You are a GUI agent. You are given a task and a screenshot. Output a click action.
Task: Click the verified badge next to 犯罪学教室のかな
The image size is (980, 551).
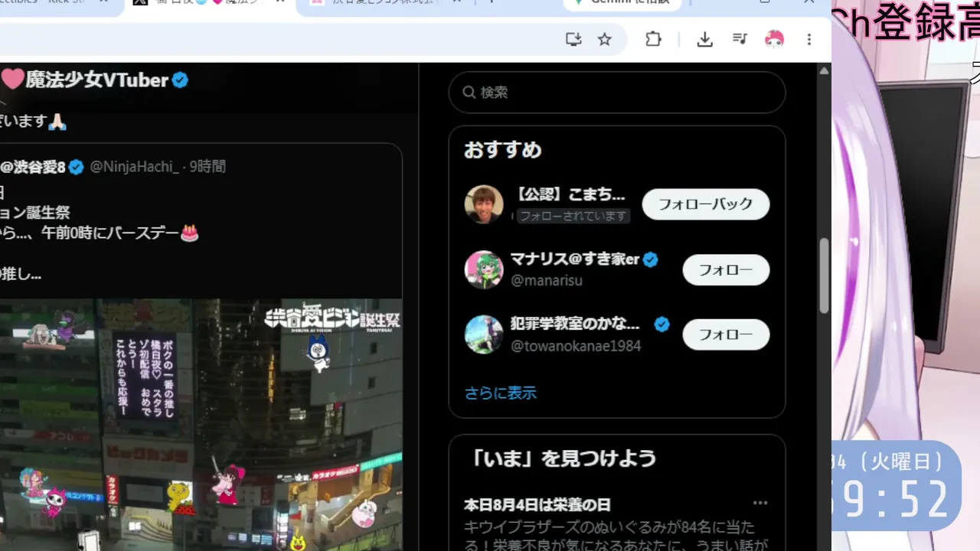[662, 324]
